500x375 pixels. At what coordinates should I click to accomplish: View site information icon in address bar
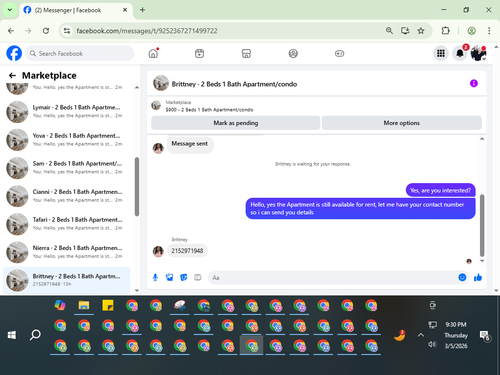click(x=67, y=31)
